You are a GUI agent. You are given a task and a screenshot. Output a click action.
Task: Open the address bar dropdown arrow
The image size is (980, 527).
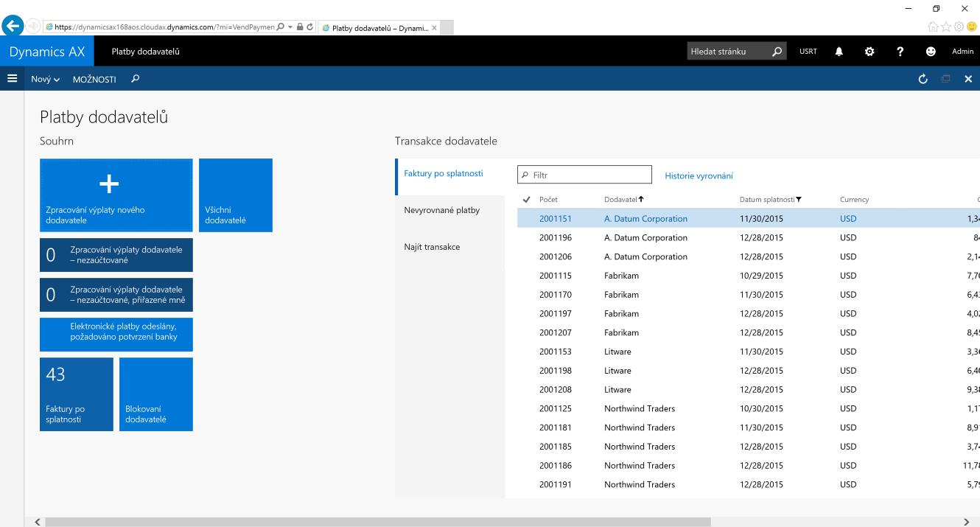point(291,27)
